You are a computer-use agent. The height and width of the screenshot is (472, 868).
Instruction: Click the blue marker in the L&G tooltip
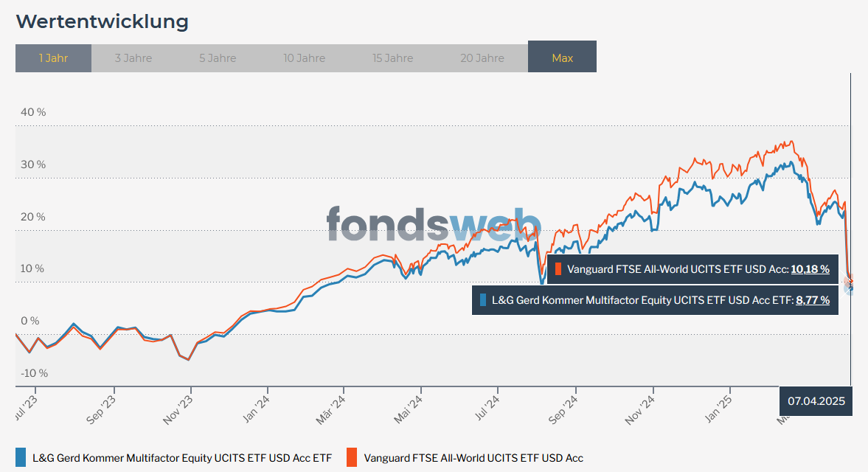click(484, 300)
